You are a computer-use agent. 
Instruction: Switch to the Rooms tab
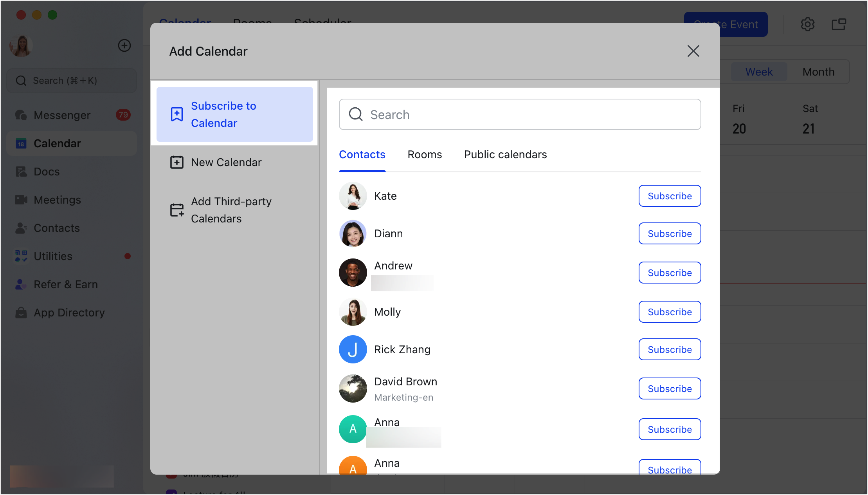tap(425, 155)
